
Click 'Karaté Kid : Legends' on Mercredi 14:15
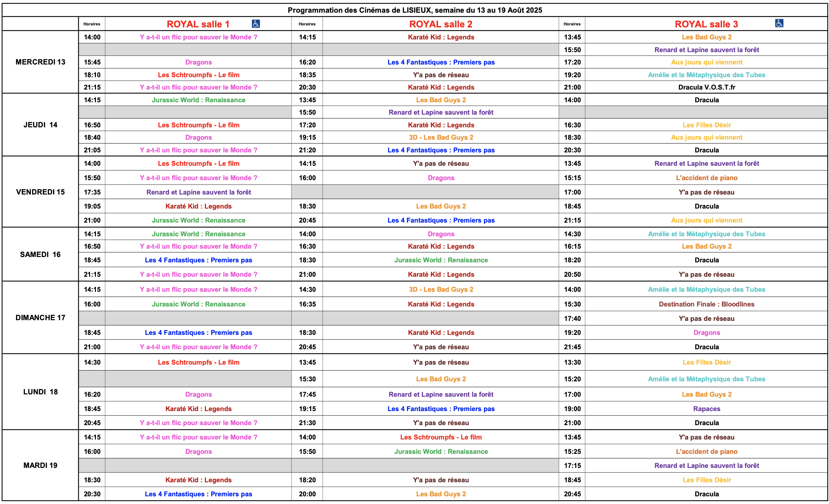[x=441, y=37]
